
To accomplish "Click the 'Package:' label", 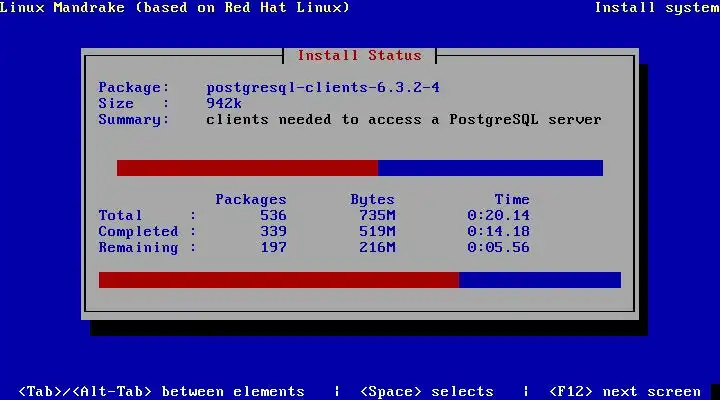I will (134, 87).
